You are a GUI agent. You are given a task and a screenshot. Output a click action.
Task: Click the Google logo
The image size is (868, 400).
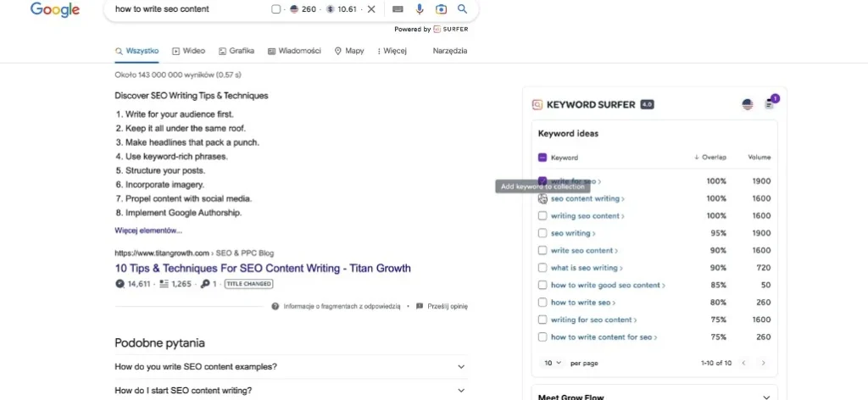pos(55,9)
